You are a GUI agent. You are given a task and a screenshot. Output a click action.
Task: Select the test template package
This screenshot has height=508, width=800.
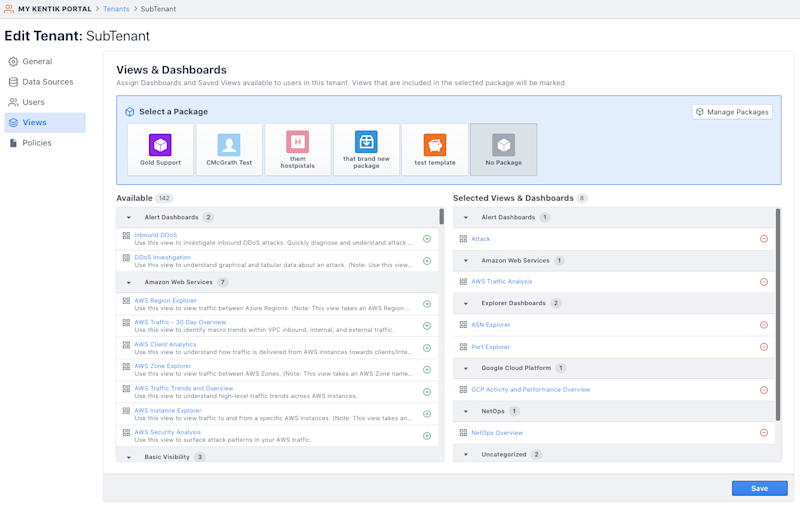[435, 149]
